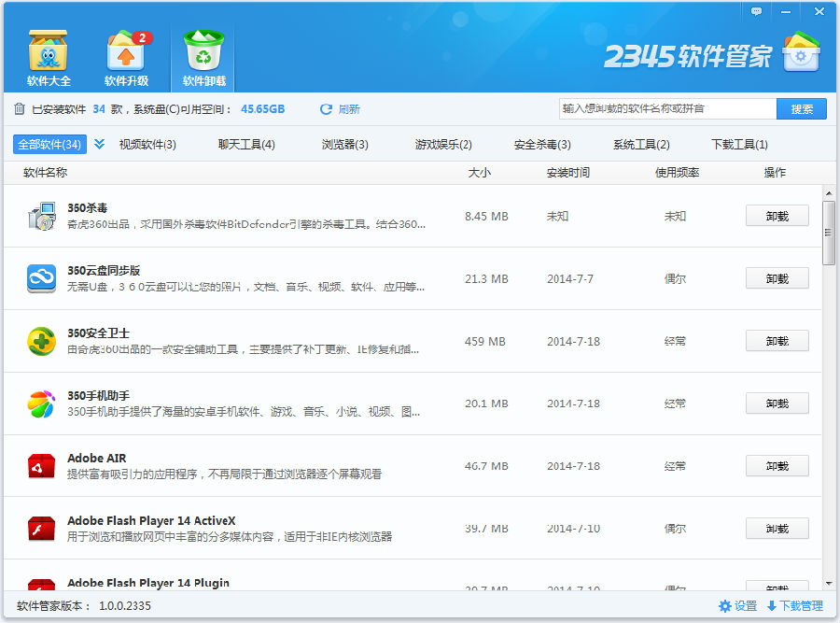The width and height of the screenshot is (840, 623).
Task: Sort by the 安装时间 column header
Action: click(x=568, y=173)
